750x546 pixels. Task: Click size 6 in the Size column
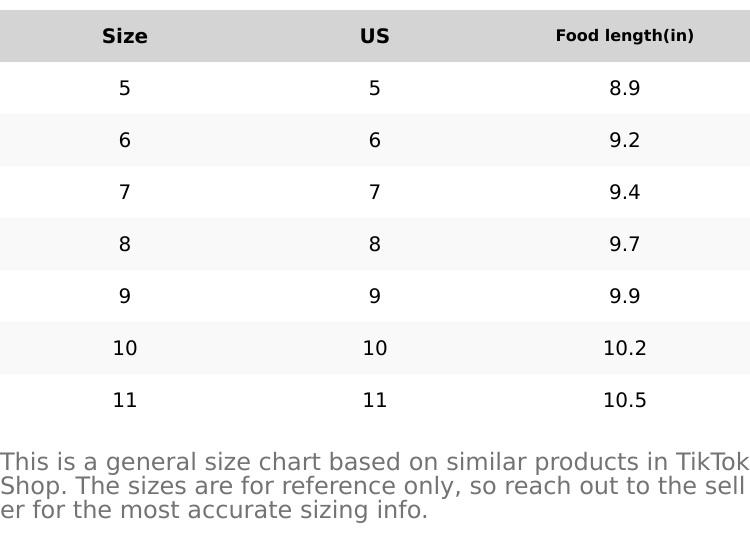click(125, 140)
